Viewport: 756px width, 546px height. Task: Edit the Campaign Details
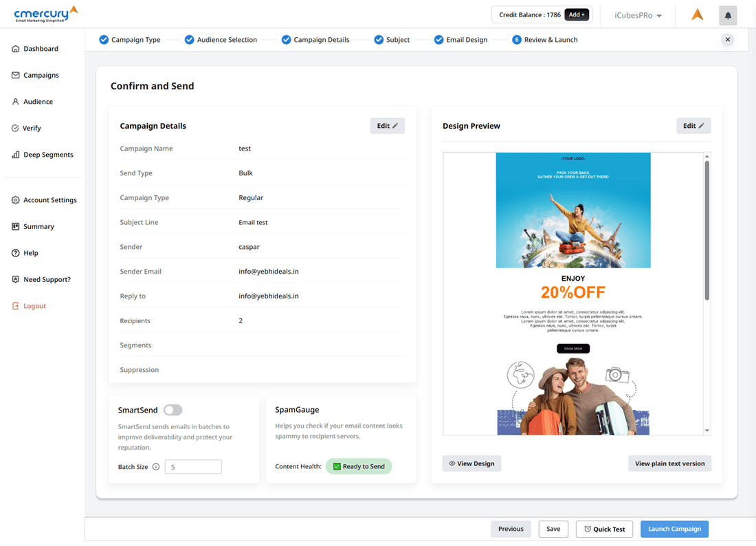click(x=387, y=126)
